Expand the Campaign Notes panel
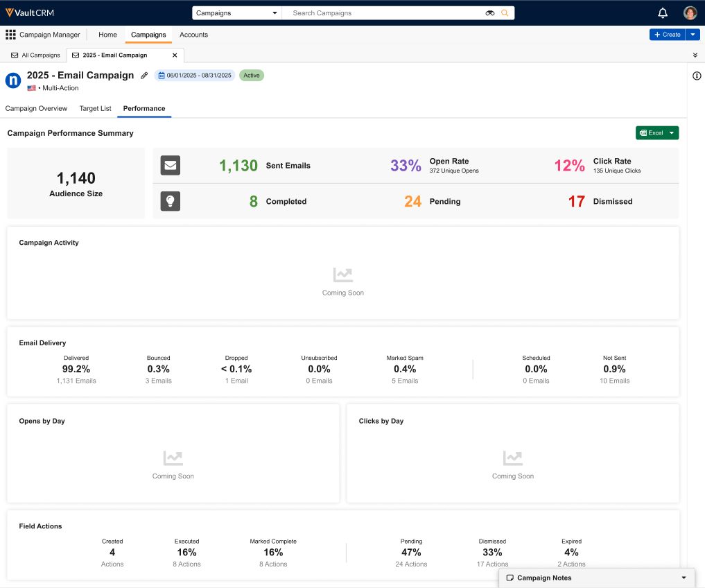This screenshot has width=705, height=588. [x=684, y=578]
